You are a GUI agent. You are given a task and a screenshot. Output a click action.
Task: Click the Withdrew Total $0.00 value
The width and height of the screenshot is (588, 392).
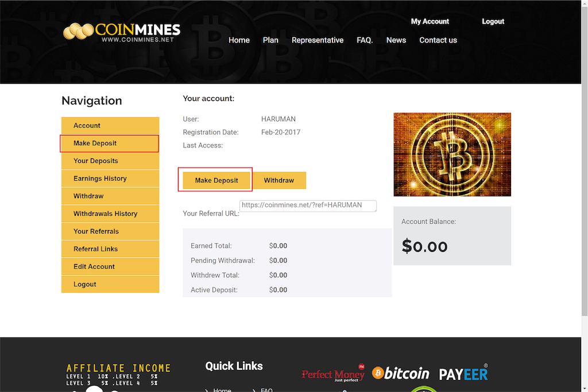coord(278,275)
